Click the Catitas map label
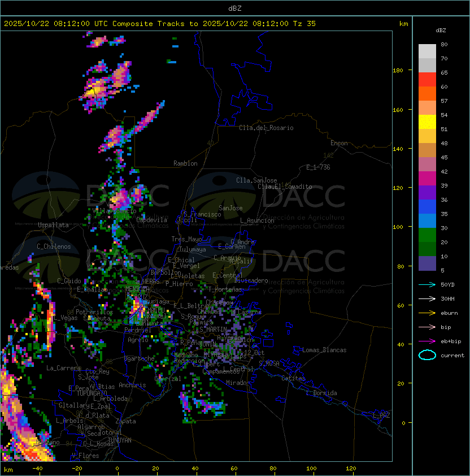The height and width of the screenshot is (476, 470). pos(293,378)
